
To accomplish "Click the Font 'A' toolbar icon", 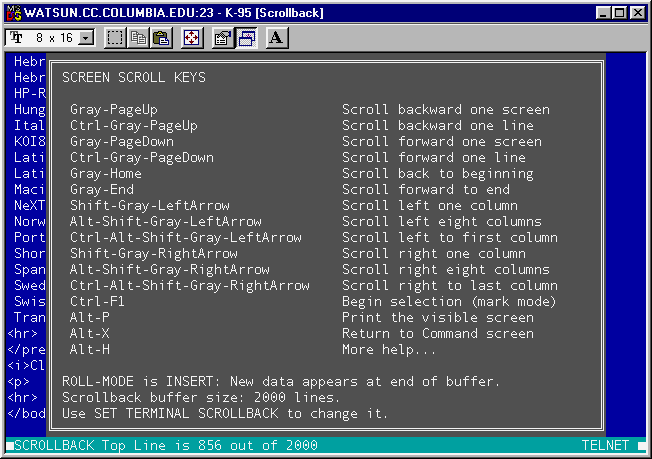I will click(277, 38).
